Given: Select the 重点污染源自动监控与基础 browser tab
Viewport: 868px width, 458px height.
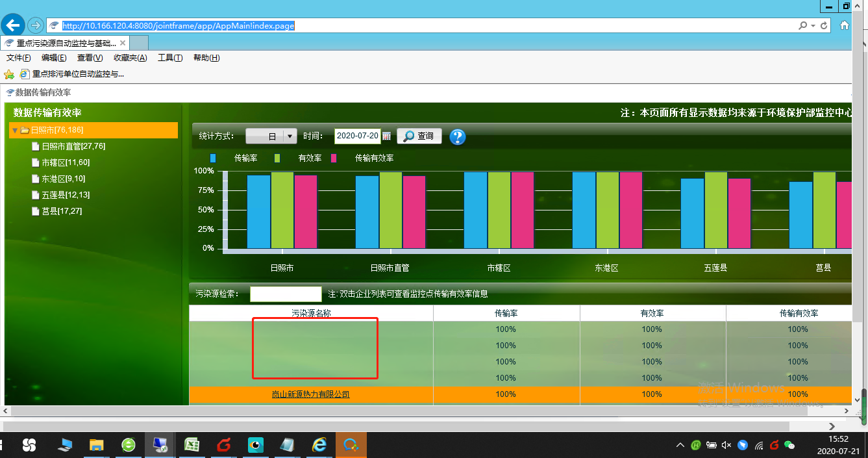Looking at the screenshot, I should pyautogui.click(x=65, y=43).
